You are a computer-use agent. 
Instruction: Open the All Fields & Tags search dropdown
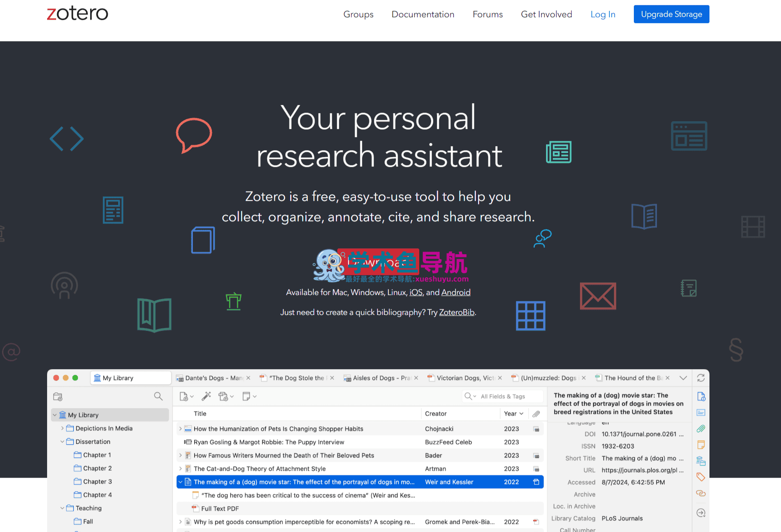(x=474, y=396)
